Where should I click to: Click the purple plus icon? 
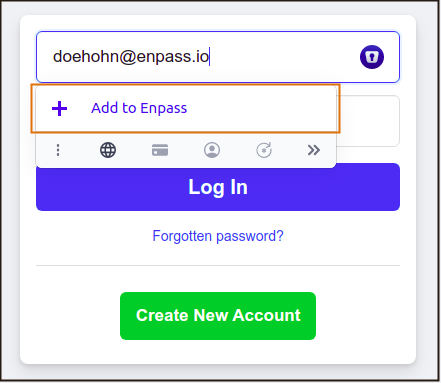coord(60,108)
